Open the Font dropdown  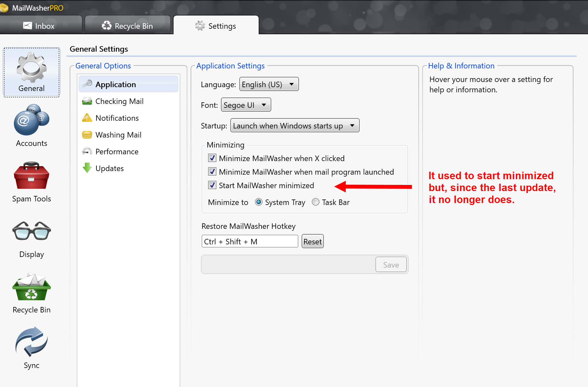[246, 105]
